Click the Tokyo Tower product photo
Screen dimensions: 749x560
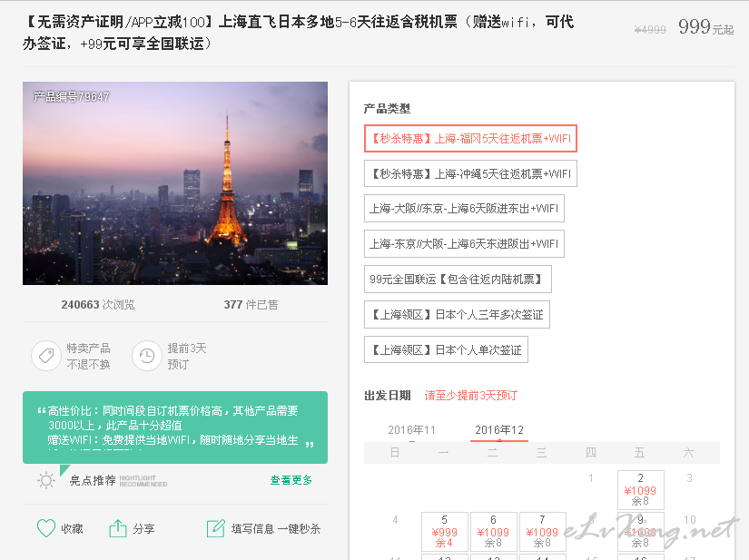point(175,183)
